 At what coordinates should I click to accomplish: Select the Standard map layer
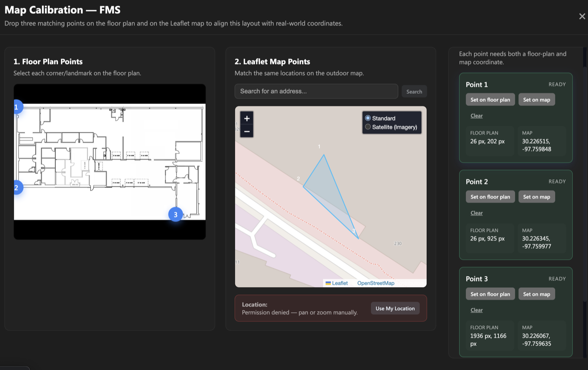pyautogui.click(x=368, y=118)
